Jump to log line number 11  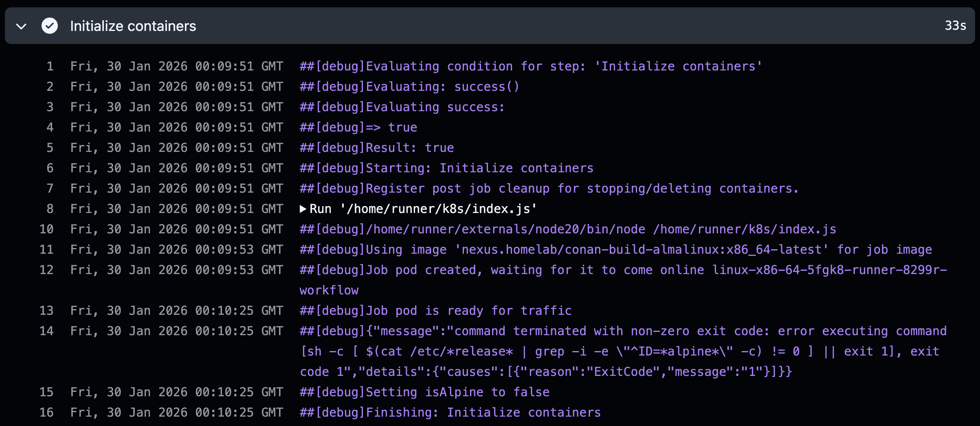tap(46, 250)
